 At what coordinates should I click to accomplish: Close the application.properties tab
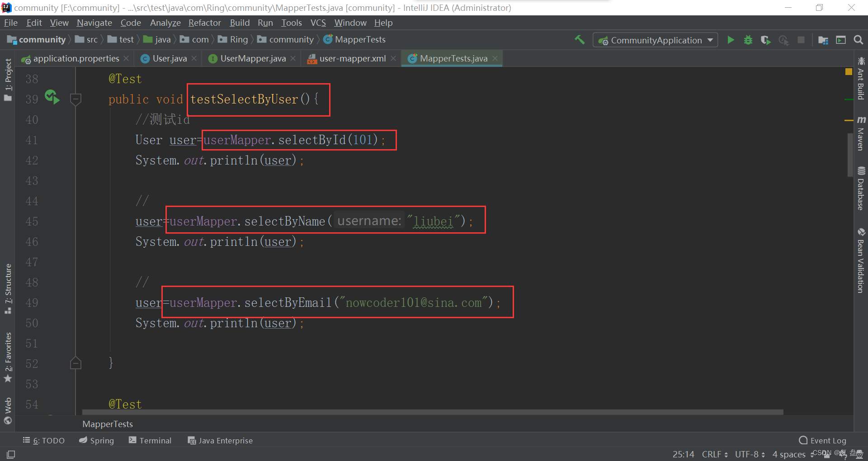(x=126, y=58)
